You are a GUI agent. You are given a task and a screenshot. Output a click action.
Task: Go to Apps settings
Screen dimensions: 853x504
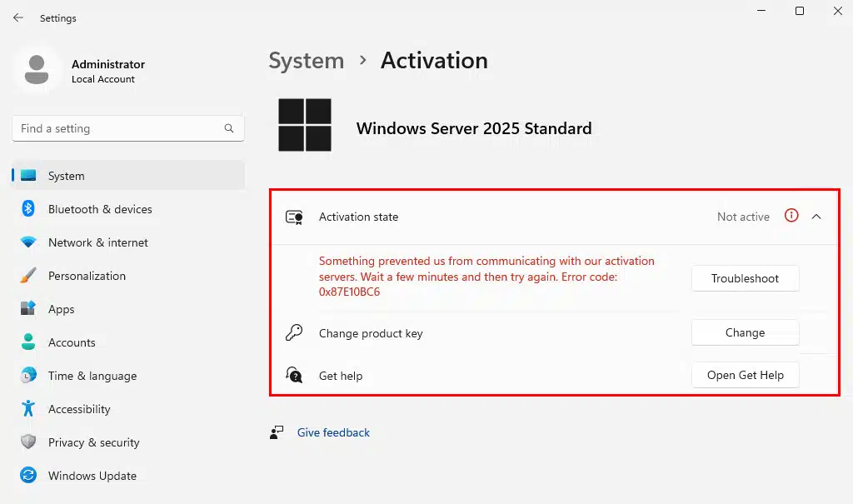coord(62,309)
